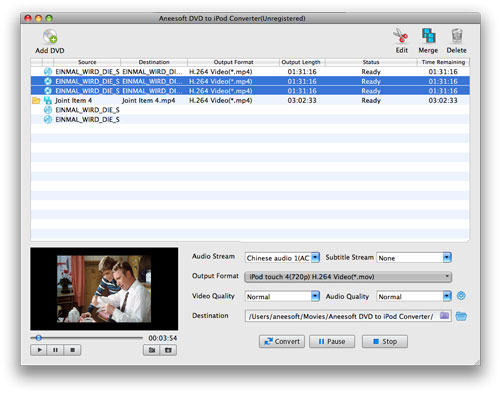500x393 pixels.
Task: Open the Output Format dropdown
Action: tap(348, 277)
